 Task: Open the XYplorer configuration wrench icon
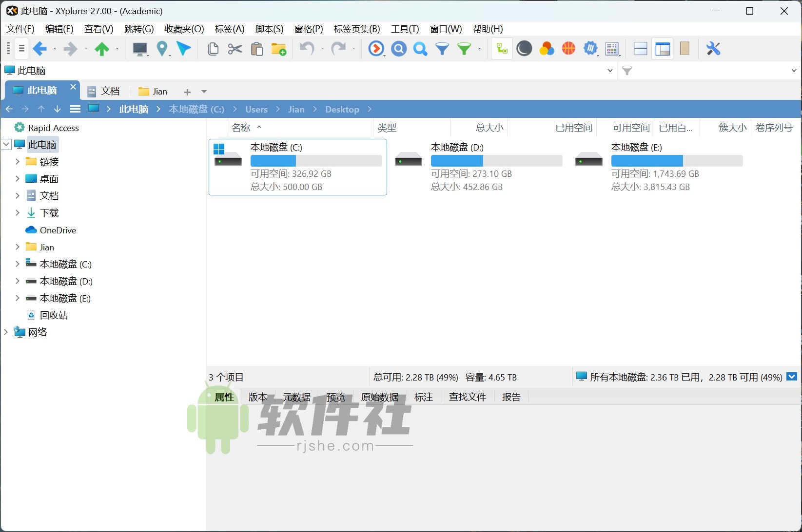[713, 49]
